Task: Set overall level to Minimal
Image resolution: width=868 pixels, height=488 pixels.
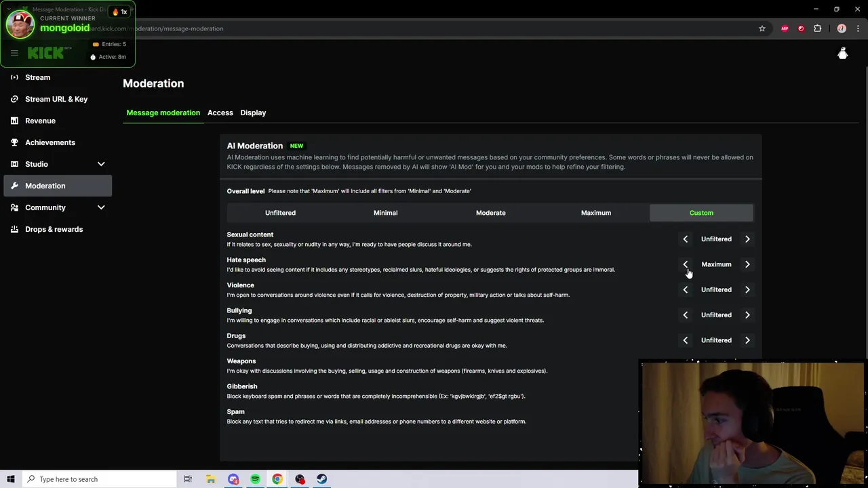Action: coord(385,213)
